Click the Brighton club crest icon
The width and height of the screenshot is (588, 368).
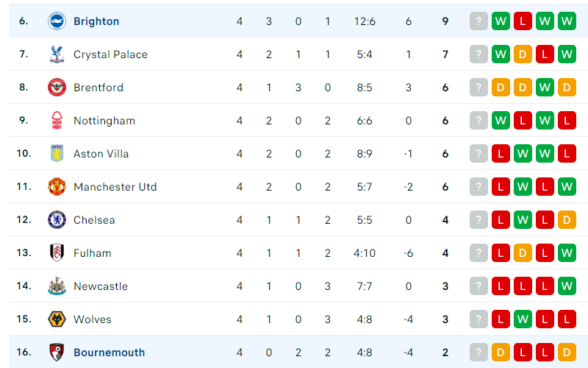point(57,21)
